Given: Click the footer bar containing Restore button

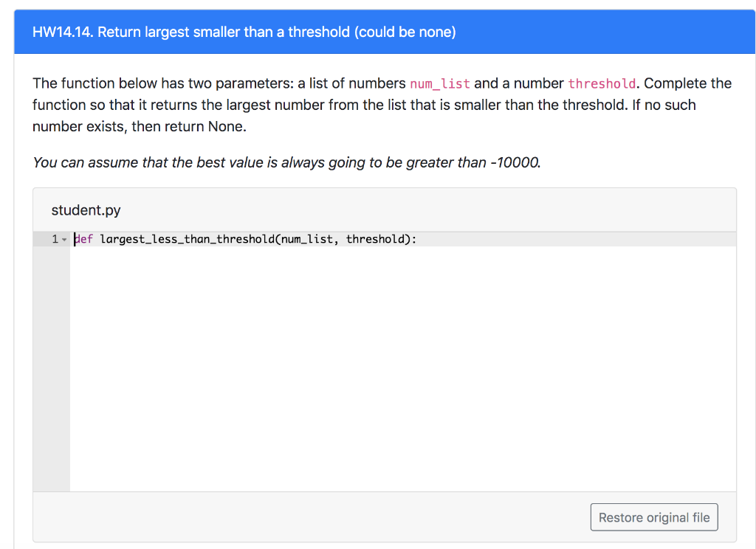Looking at the screenshot, I should tap(295, 517).
